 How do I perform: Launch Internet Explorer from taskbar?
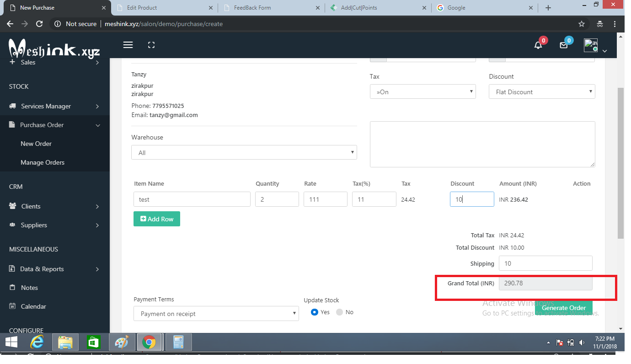(x=37, y=342)
